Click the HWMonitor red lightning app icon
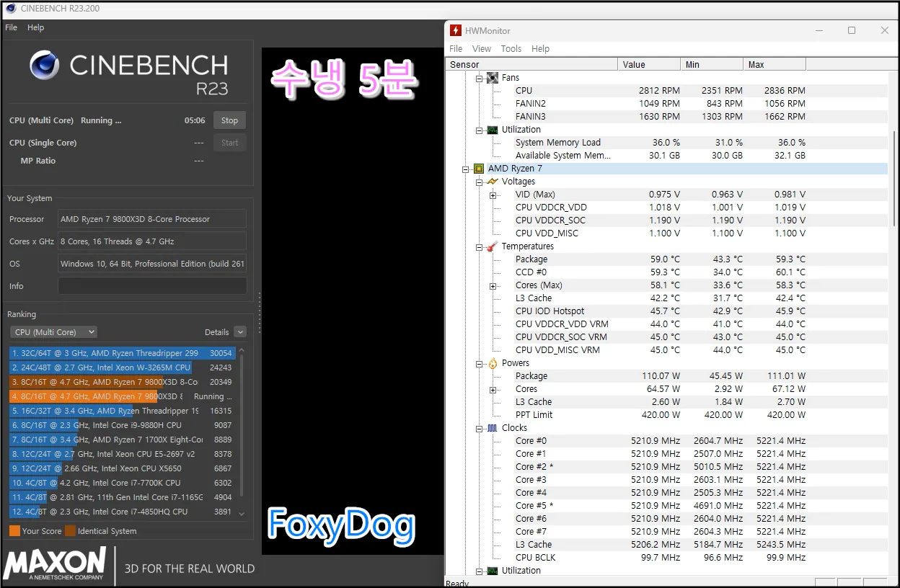Image resolution: width=900 pixels, height=588 pixels. [x=455, y=30]
